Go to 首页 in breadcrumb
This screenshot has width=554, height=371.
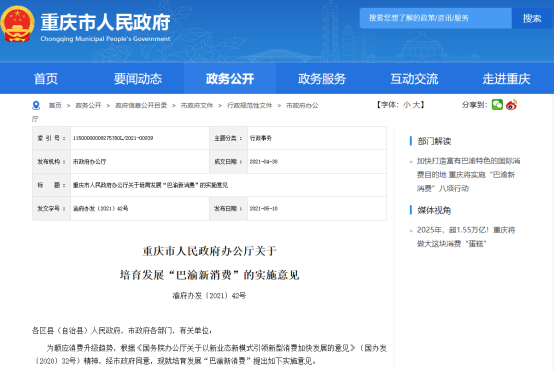tap(55, 105)
